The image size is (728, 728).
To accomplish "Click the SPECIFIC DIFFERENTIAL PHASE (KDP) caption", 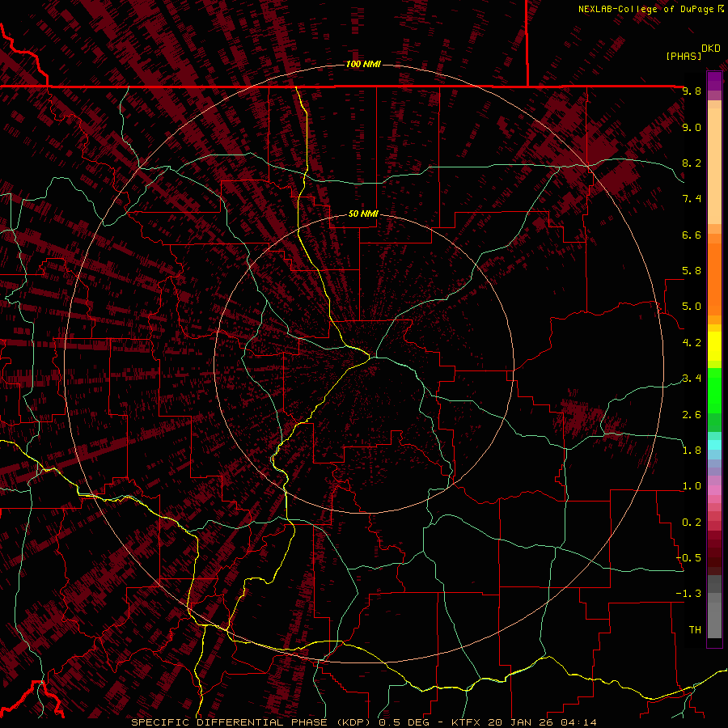I will (x=252, y=722).
